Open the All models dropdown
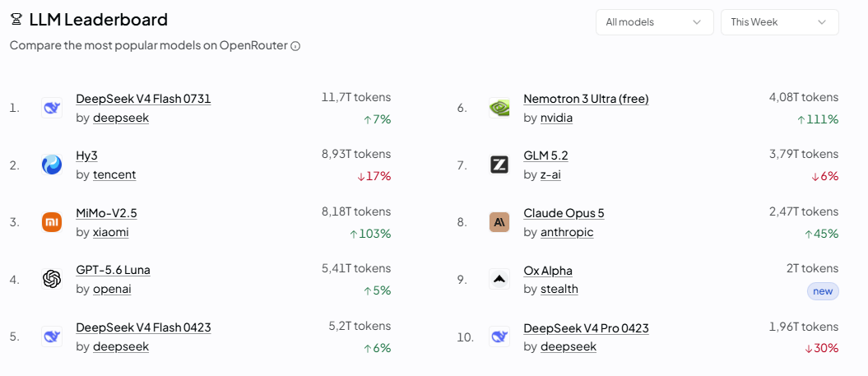The height and width of the screenshot is (376, 868). [654, 22]
